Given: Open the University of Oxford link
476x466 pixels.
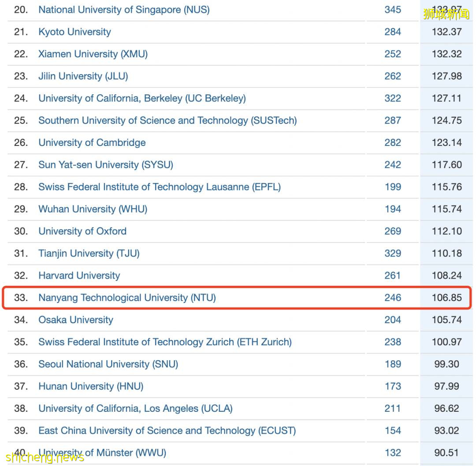Looking at the screenshot, I should pos(82,231).
